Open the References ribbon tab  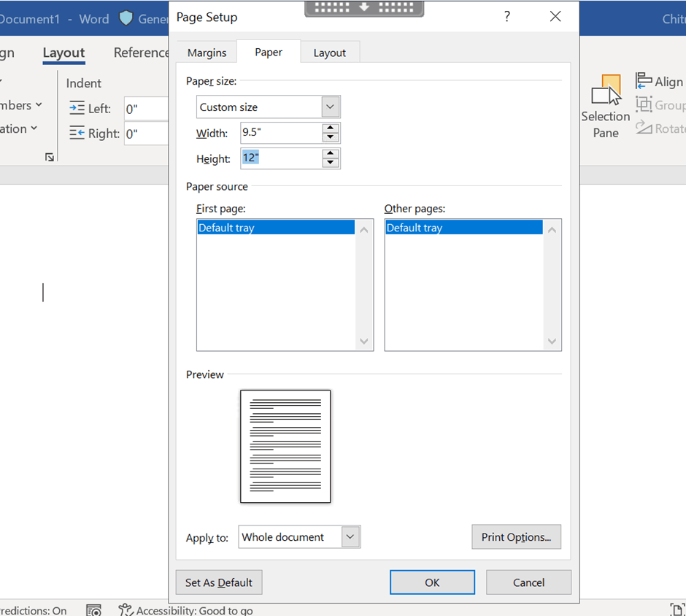click(141, 53)
